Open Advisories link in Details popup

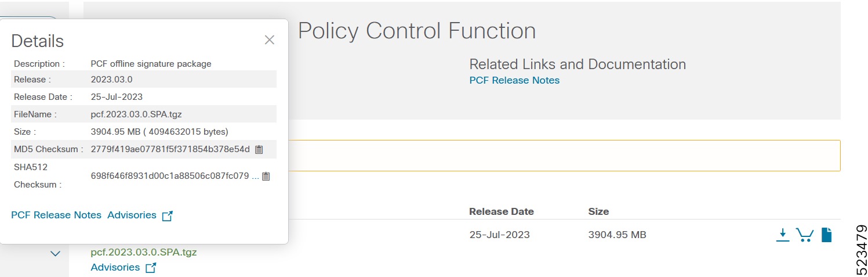point(132,215)
